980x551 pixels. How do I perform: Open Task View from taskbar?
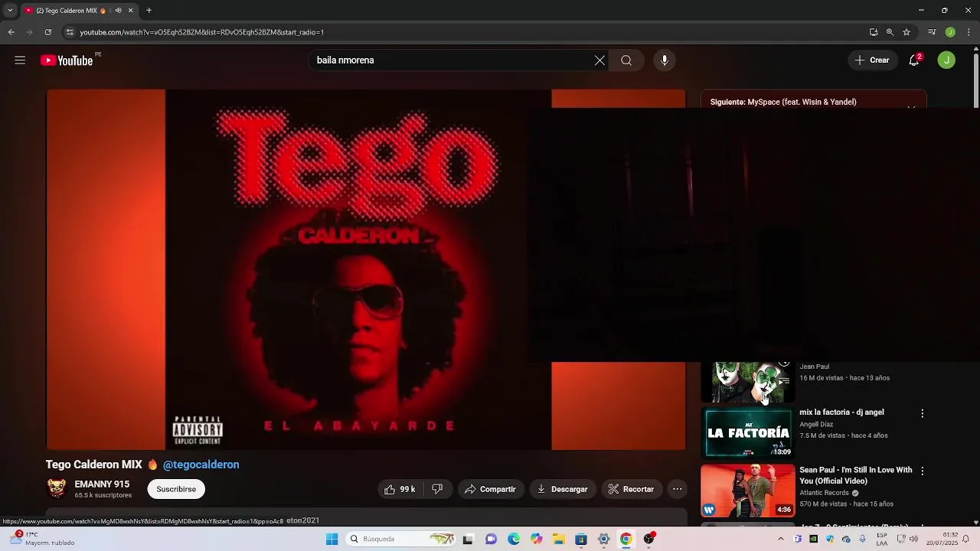pos(468,540)
